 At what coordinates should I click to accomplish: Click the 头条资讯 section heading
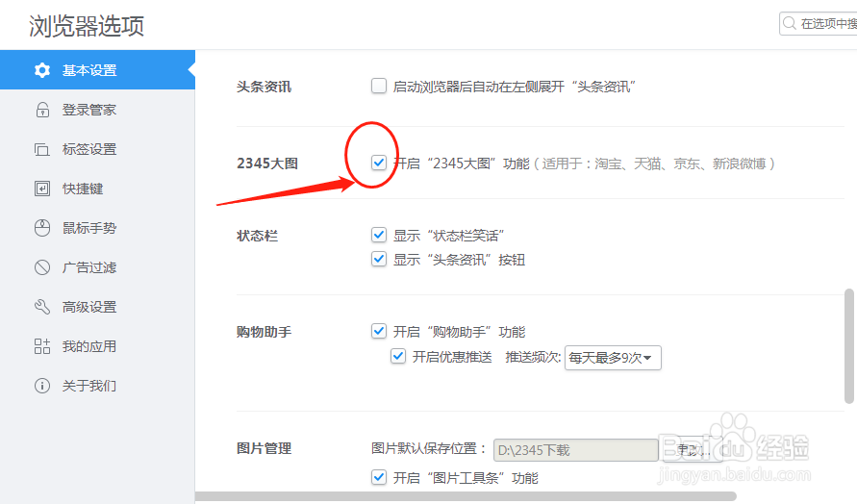click(x=264, y=87)
